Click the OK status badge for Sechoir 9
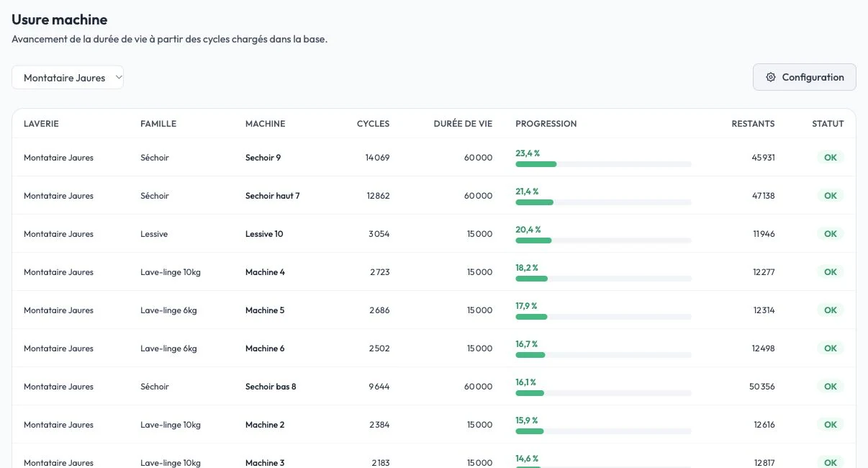 [830, 158]
